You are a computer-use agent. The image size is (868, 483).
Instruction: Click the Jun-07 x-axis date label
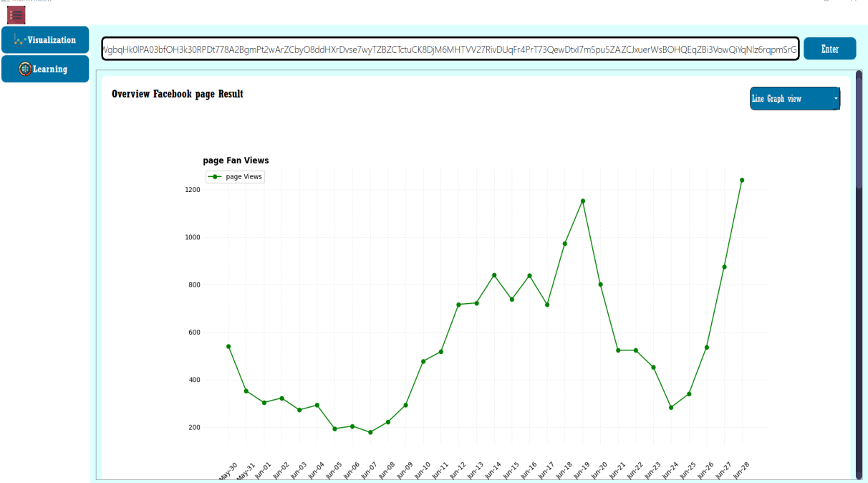368,470
